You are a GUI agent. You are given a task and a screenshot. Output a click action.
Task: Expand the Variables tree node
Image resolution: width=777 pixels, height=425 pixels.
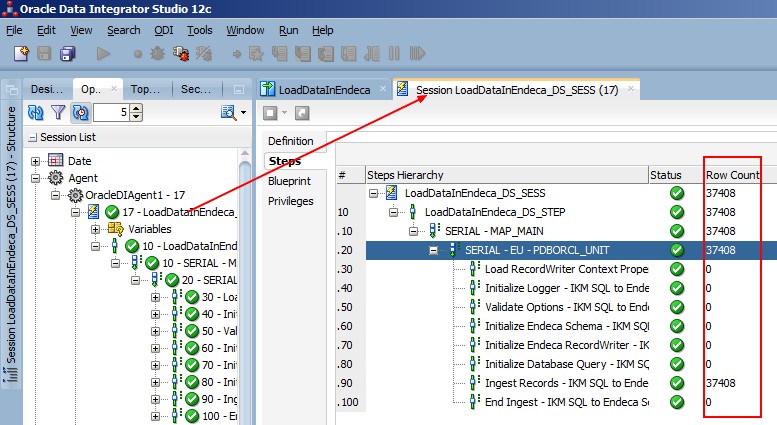[x=97, y=229]
